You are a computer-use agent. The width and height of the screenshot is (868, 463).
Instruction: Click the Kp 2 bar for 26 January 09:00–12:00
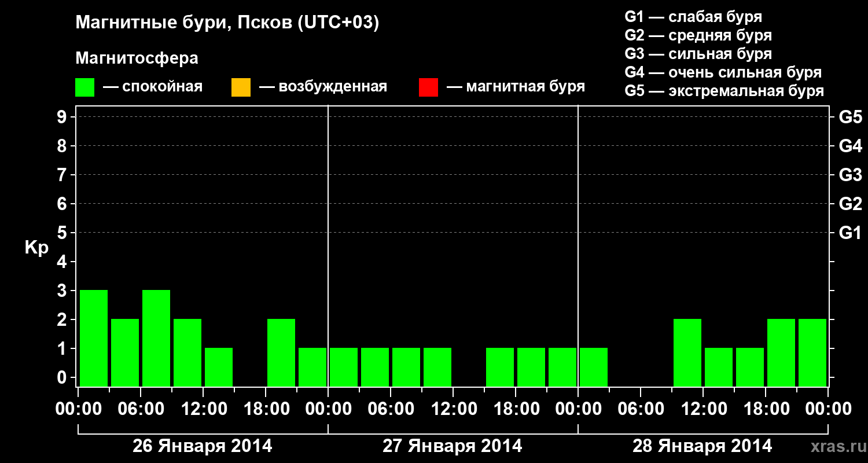187,352
